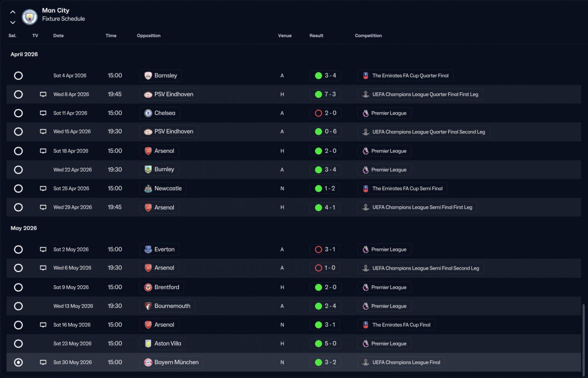Screen dimensions: 588x378
Task: Click the TV icon on the Bayern München row
Action: (43, 362)
